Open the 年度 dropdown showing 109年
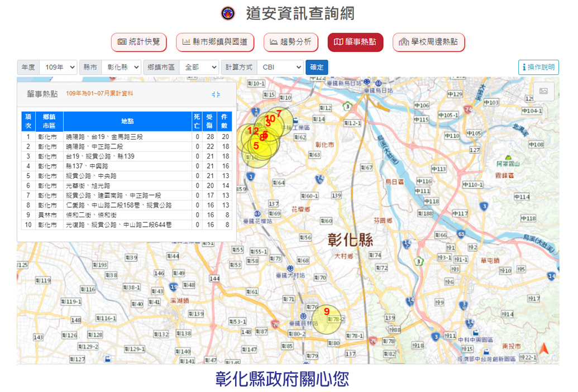The image size is (578, 392). click(58, 67)
